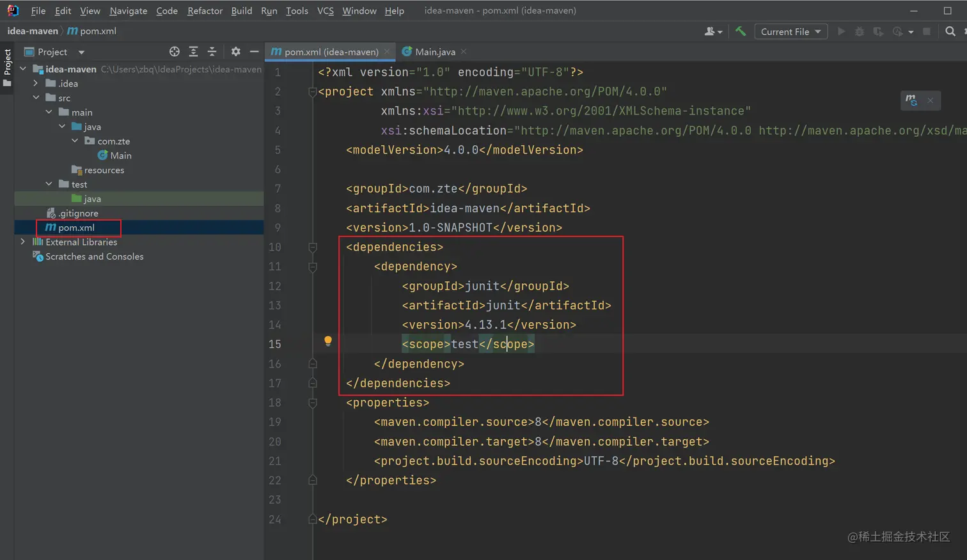Open the Project view type dropdown
Screen dimensions: 967x560
point(81,52)
